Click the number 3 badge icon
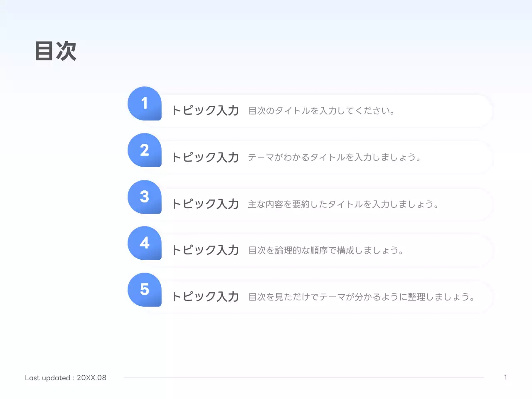The image size is (532, 399). pyautogui.click(x=144, y=197)
